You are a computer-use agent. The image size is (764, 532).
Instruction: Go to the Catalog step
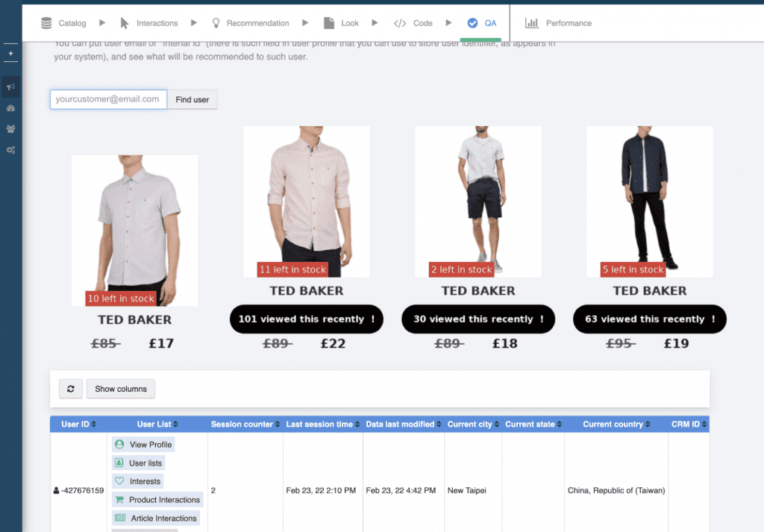(x=64, y=23)
